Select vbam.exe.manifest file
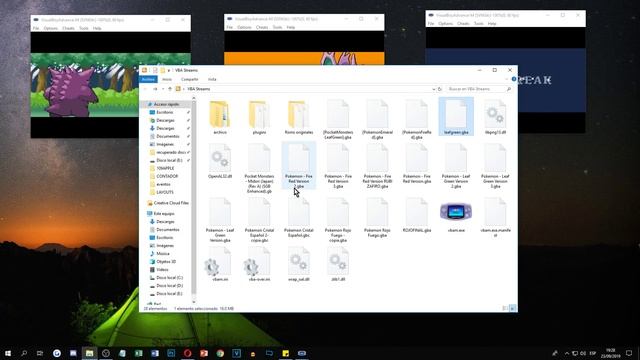 [x=495, y=218]
